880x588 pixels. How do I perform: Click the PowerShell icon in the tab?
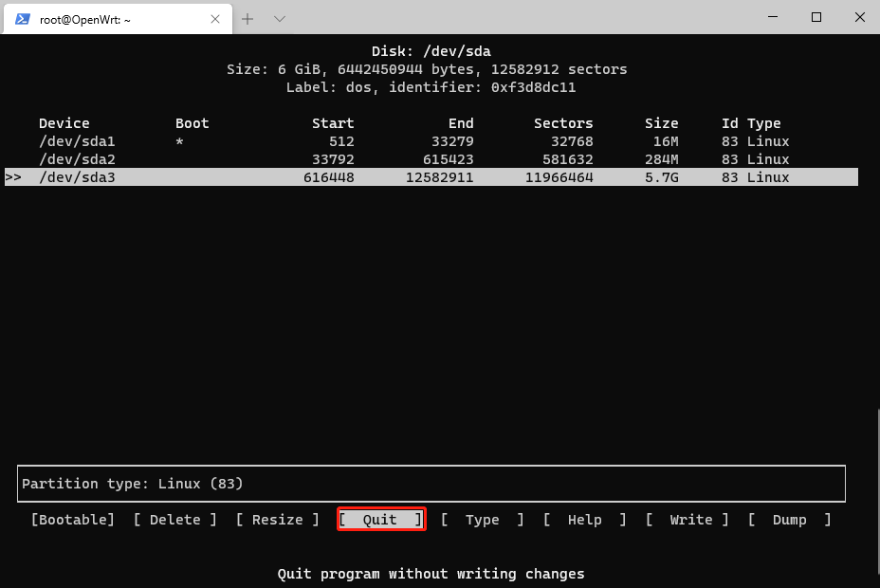(x=22, y=19)
